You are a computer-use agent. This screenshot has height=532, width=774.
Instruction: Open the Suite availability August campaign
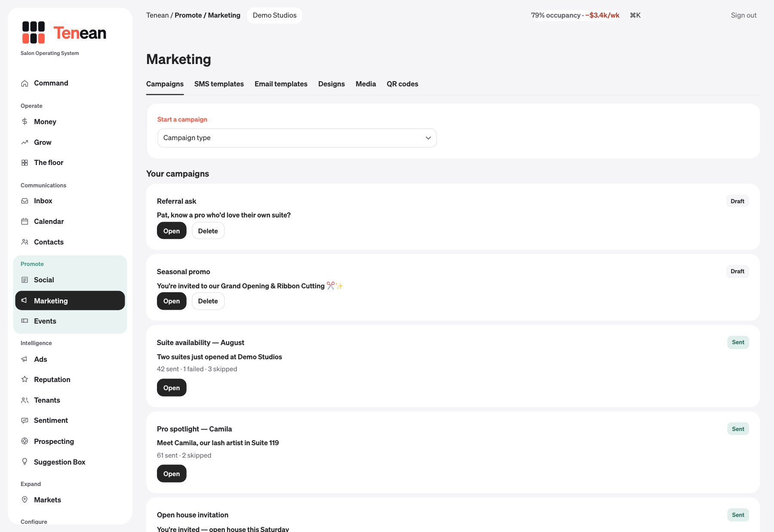tap(172, 388)
